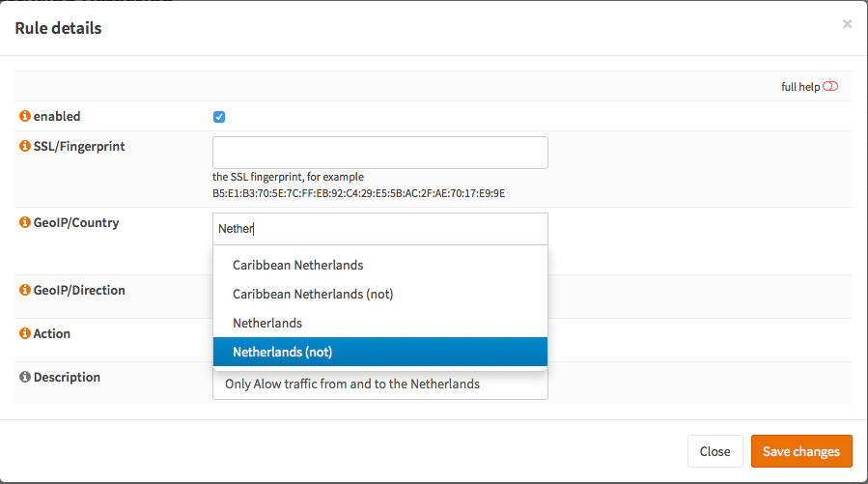Click info icon beside SSL/Fingerprint label
Screen dimensions: 868x484
coord(25,147)
